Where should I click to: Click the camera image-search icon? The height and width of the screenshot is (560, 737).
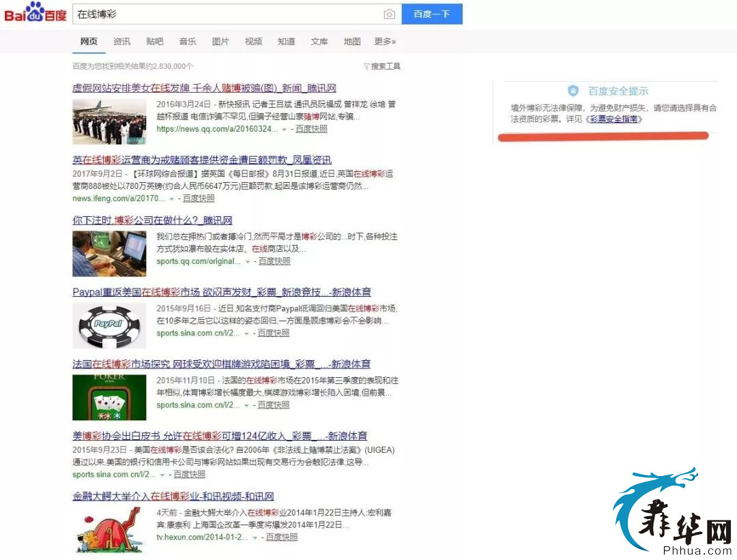pos(389,14)
